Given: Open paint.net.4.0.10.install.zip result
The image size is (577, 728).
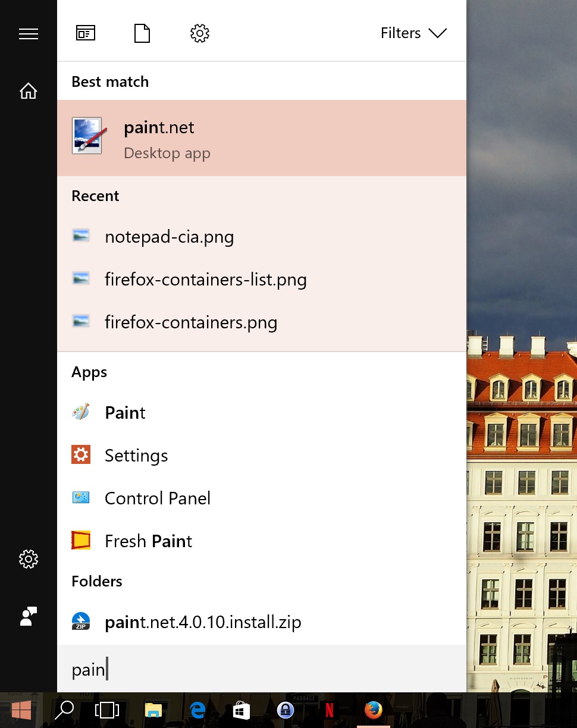Looking at the screenshot, I should click(262, 622).
